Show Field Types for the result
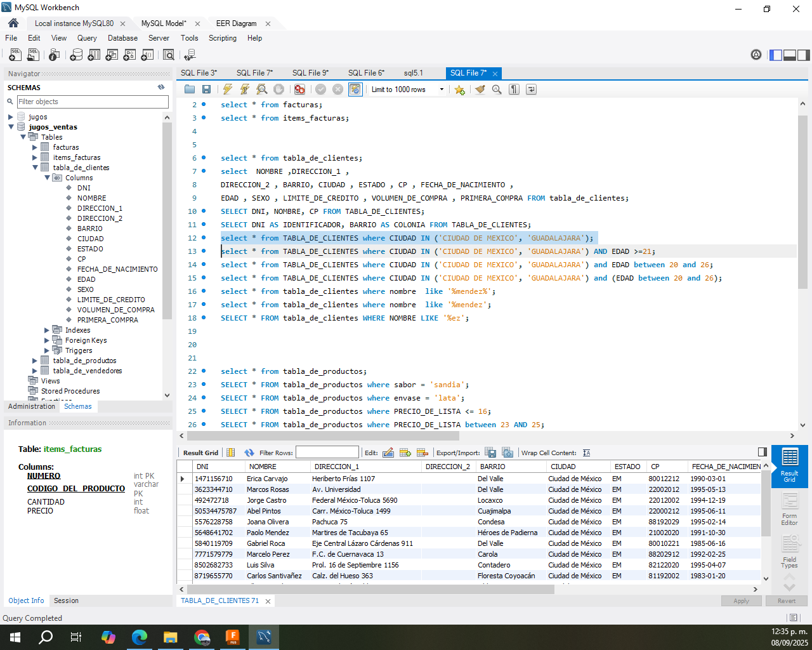This screenshot has width=812, height=650. pyautogui.click(x=789, y=552)
